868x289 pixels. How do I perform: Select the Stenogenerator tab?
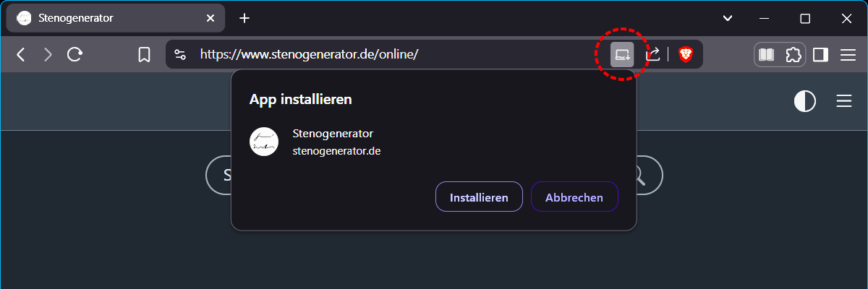click(x=109, y=18)
